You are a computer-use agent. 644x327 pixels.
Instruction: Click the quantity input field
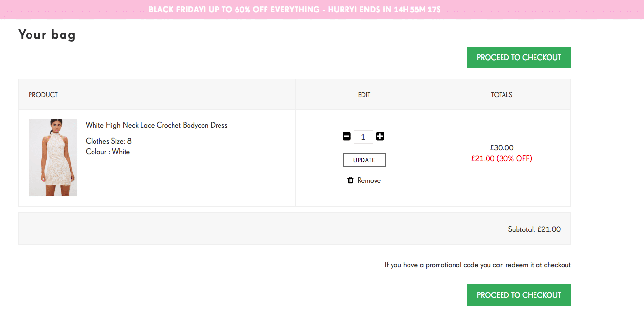[363, 136]
